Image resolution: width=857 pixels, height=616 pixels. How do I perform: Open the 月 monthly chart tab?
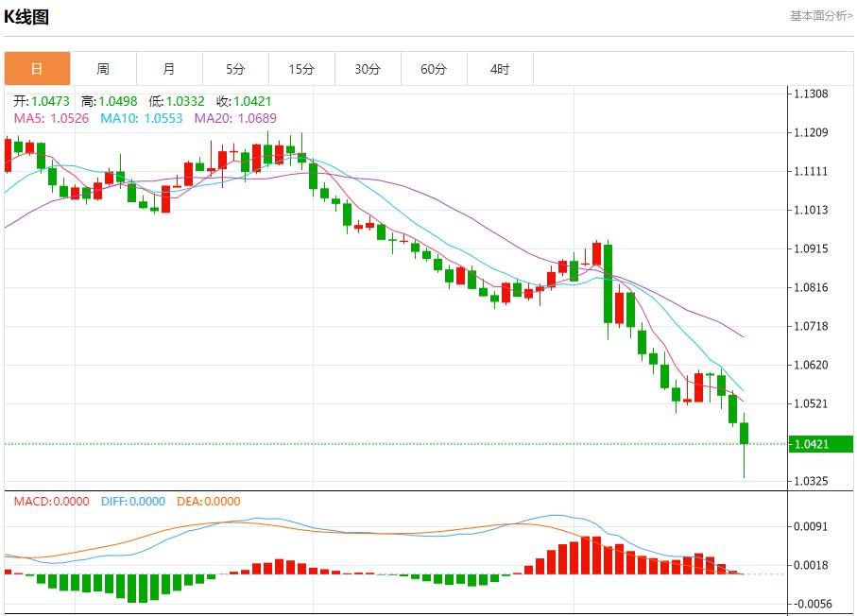tap(169, 69)
